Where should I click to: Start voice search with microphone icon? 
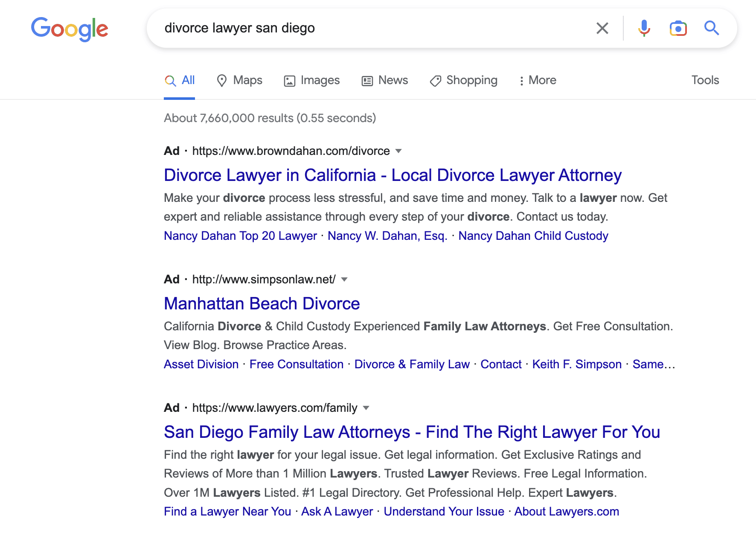[x=644, y=28]
